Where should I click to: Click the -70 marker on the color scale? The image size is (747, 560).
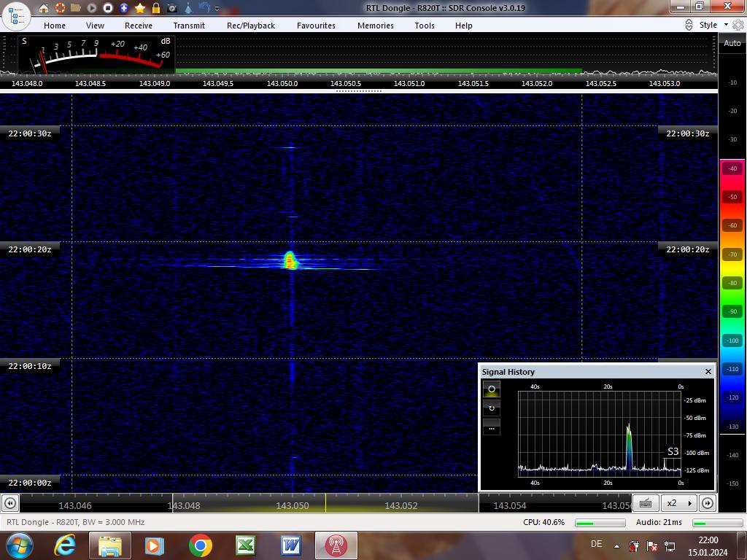pyautogui.click(x=732, y=254)
